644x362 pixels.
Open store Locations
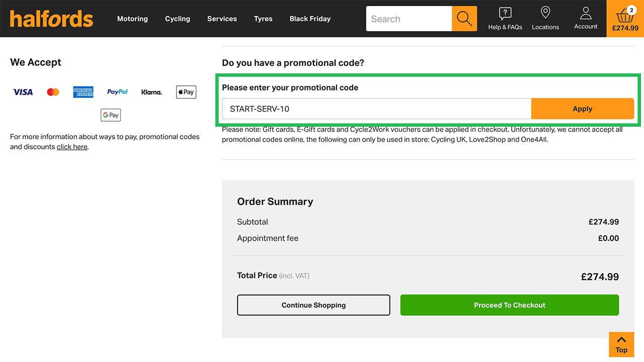point(545,19)
